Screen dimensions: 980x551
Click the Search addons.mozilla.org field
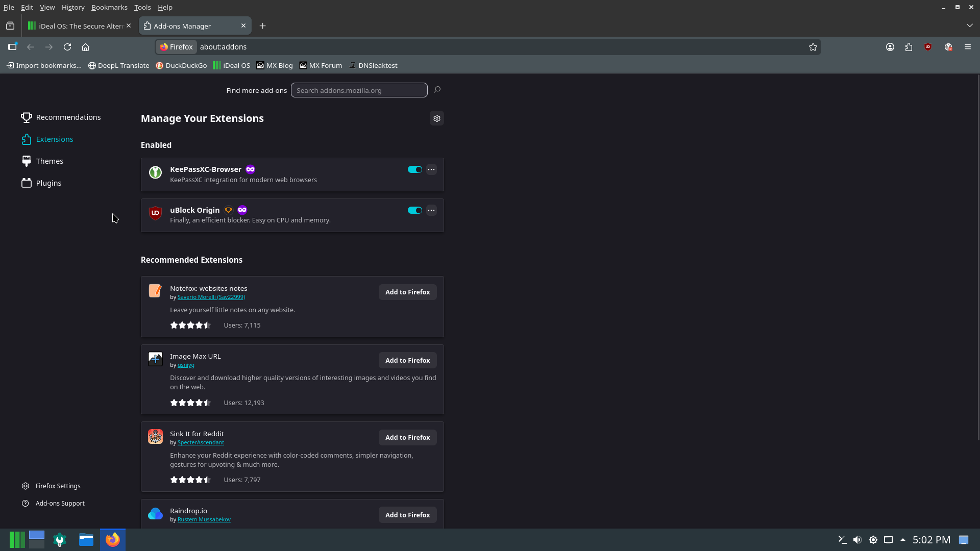point(359,90)
